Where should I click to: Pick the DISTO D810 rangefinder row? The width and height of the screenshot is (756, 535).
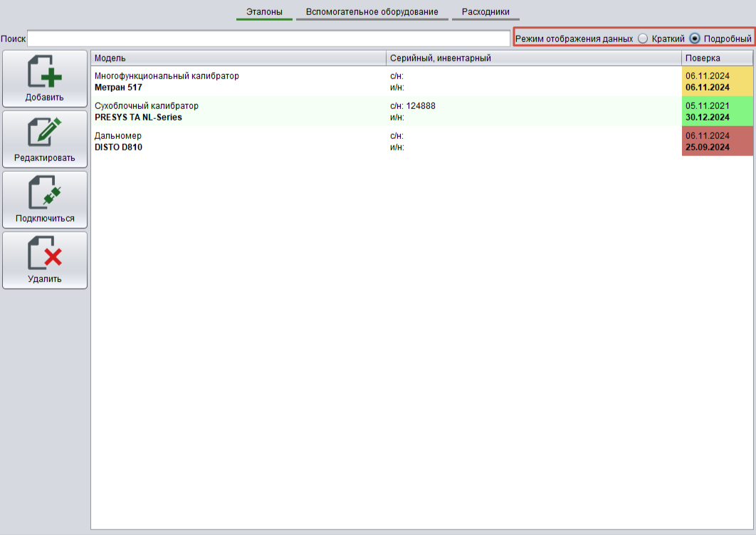(238, 141)
